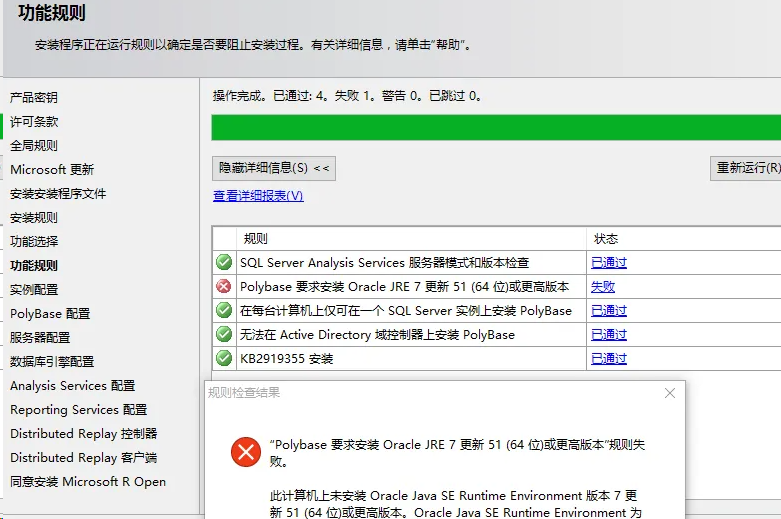Go to PolyBase 配置 step
This screenshot has width=781, height=519.
50,313
